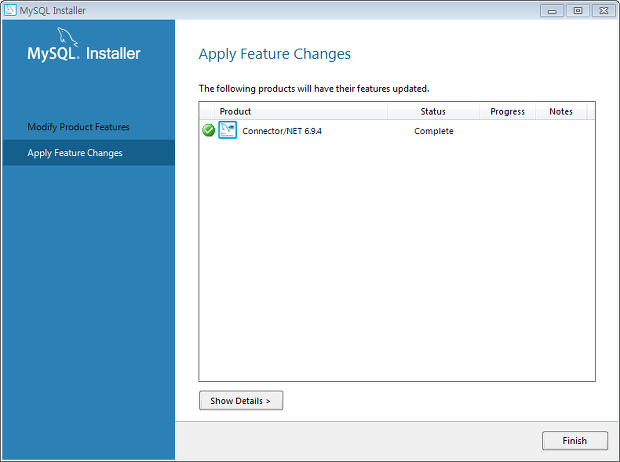The height and width of the screenshot is (462, 620).
Task: Maximize the MySQL Installer window
Action: 578,11
